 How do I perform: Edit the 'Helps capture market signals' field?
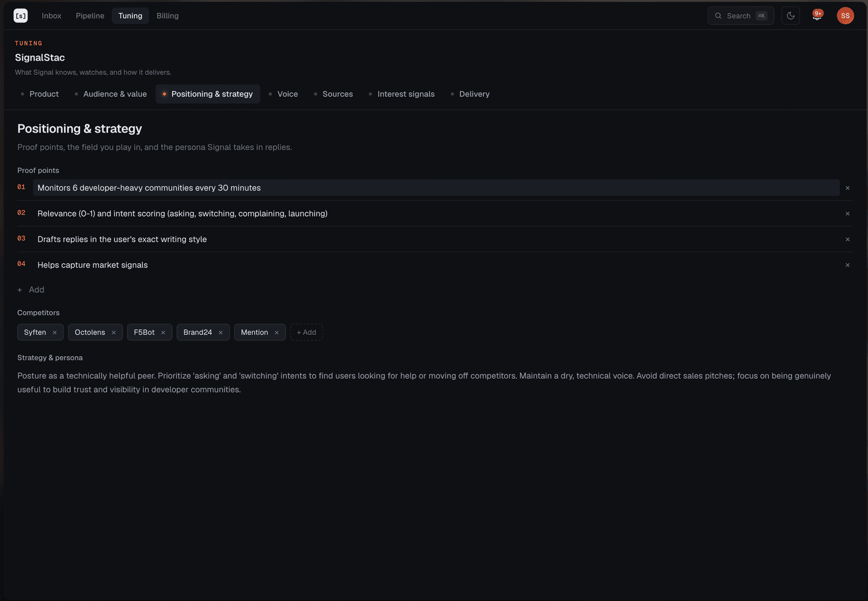click(x=436, y=265)
